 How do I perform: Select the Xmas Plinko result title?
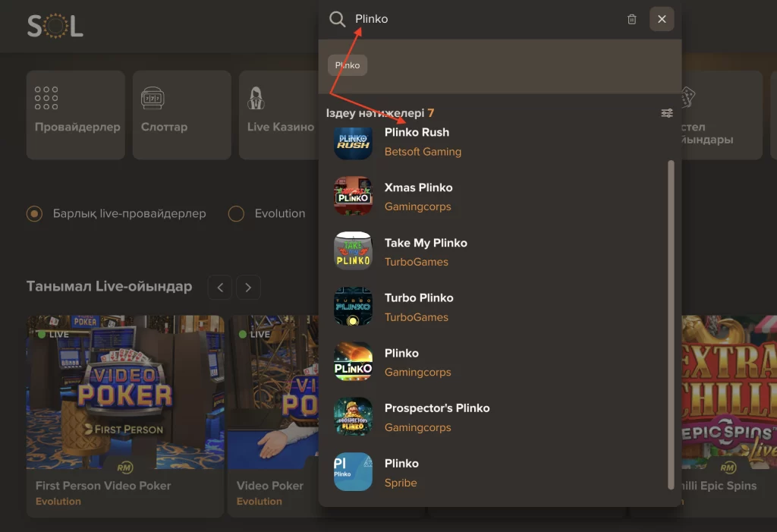point(418,187)
